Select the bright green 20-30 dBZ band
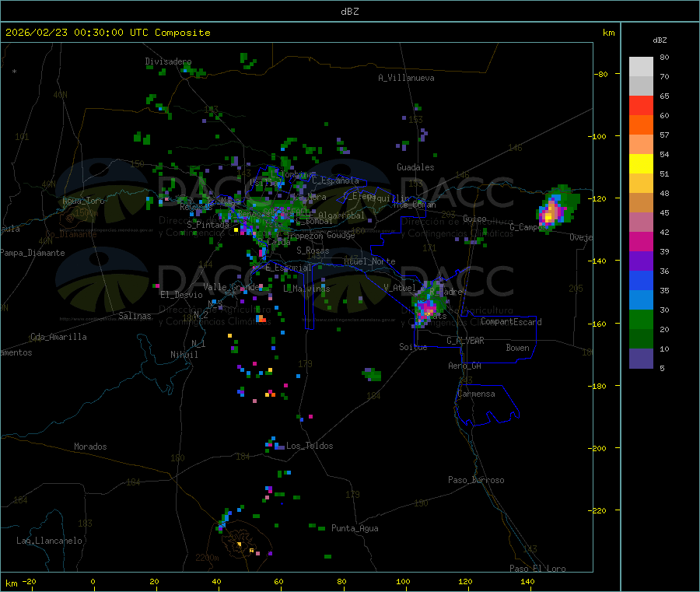This screenshot has width=700, height=592. click(x=641, y=319)
